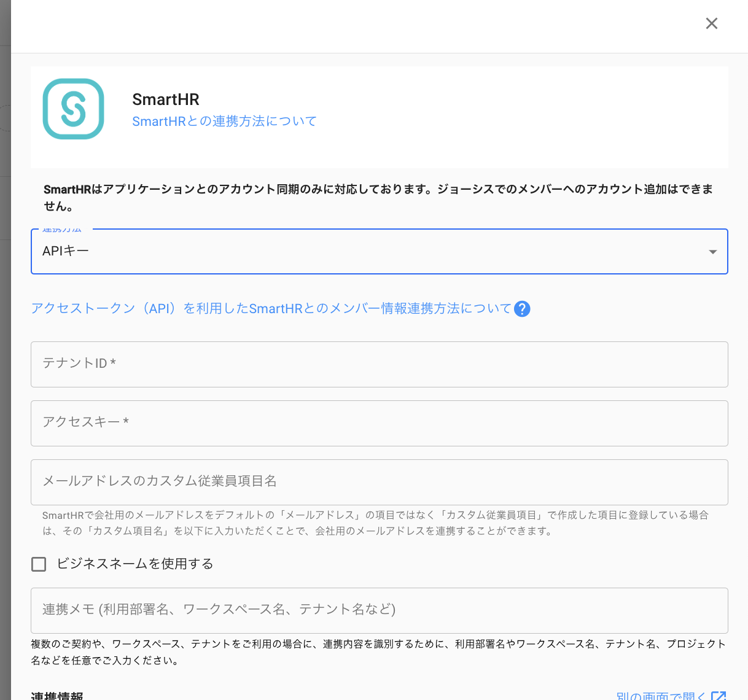Viewport: 748px width, 700px height.
Task: Close the SmartHR integration dialog
Action: [711, 23]
